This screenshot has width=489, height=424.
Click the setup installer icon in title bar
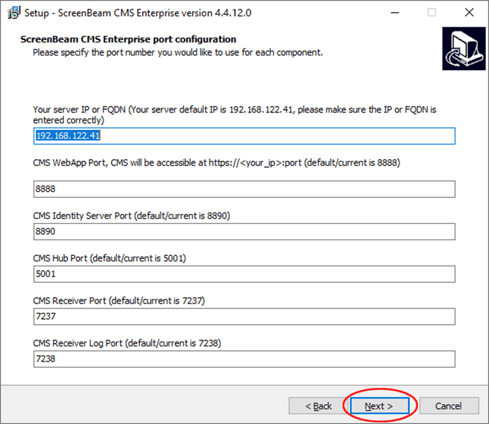click(14, 13)
